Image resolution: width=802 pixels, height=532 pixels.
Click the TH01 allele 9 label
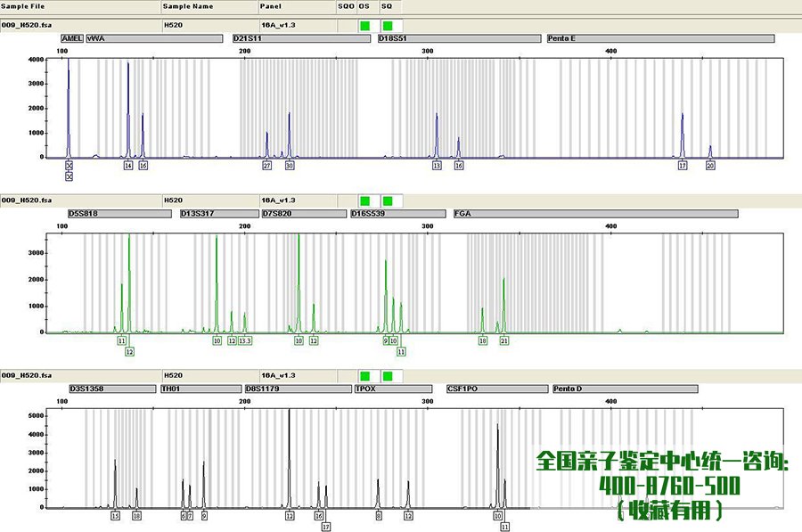[x=204, y=516]
